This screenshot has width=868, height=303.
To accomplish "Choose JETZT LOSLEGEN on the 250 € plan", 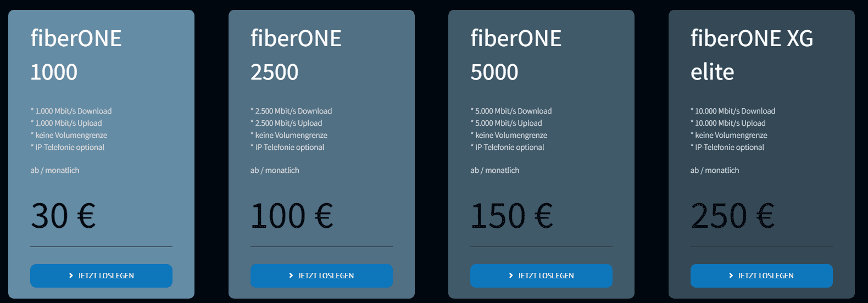I will tap(761, 276).
